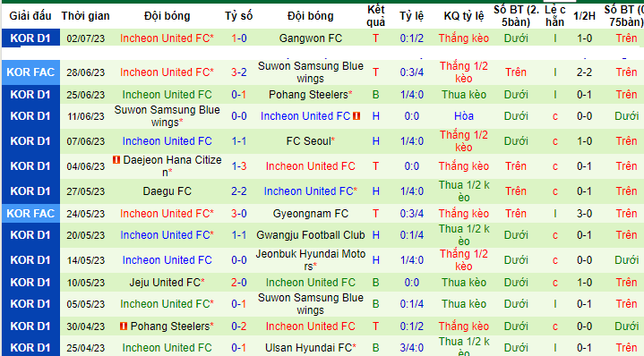Click red card icon before Pohang Steelers 30/04/23
Image resolution: width=644 pixels, height=356 pixels.
[x=124, y=326]
